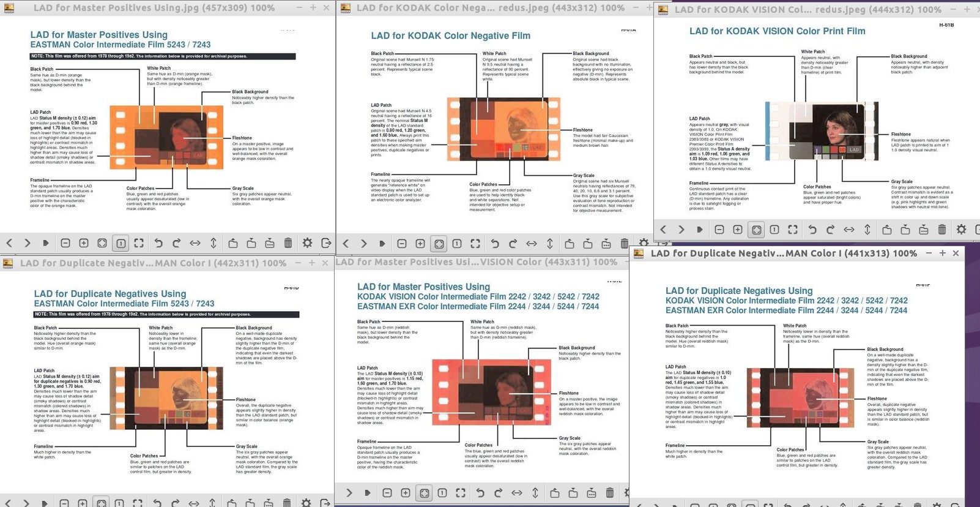980x507 pixels.
Task: Open preferences gear in KODAK VISION Col window
Action: 962,230
